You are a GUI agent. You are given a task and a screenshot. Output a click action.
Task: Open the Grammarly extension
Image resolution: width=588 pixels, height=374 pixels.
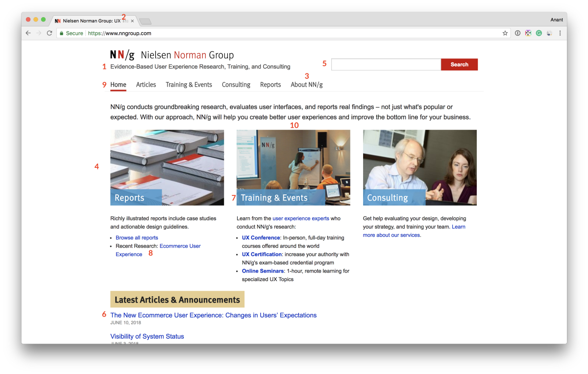(x=539, y=33)
